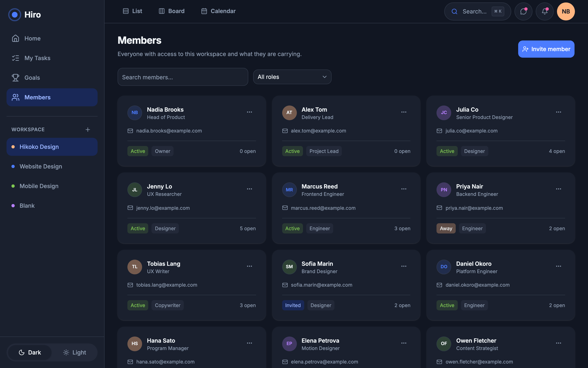This screenshot has width=588, height=368.
Task: Click the Hiro logo icon
Action: [x=14, y=15]
